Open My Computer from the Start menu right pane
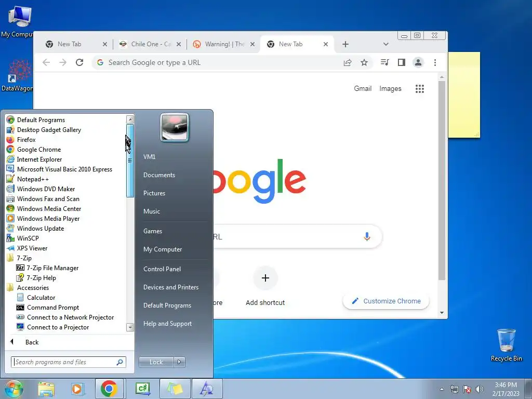 (x=163, y=249)
